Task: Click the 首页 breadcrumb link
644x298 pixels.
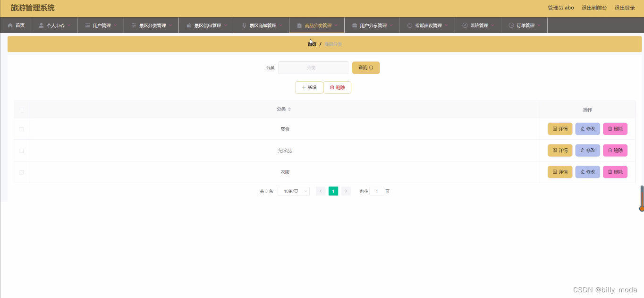Action: [x=312, y=44]
